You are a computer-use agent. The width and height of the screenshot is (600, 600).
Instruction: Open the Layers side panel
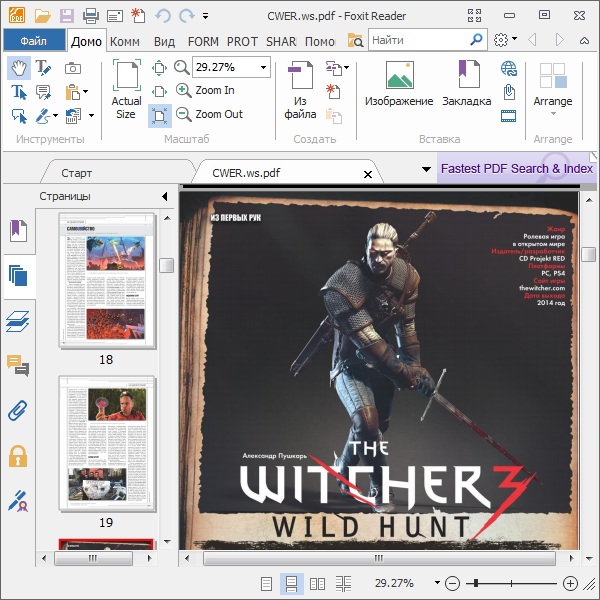[18, 321]
